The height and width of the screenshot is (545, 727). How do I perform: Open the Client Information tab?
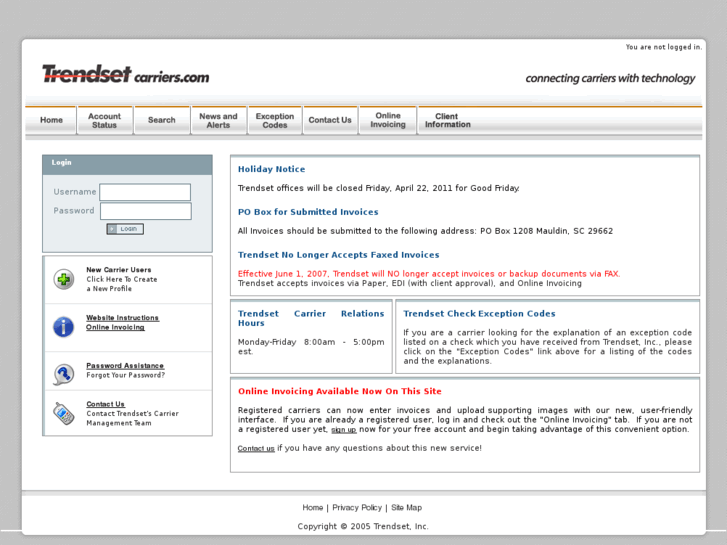[x=447, y=120]
